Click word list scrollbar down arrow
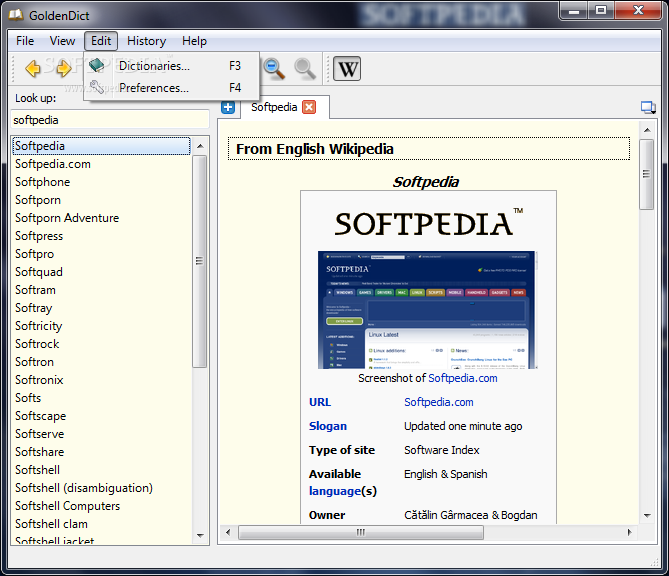Viewport: 669px width, 576px height. pos(200,535)
